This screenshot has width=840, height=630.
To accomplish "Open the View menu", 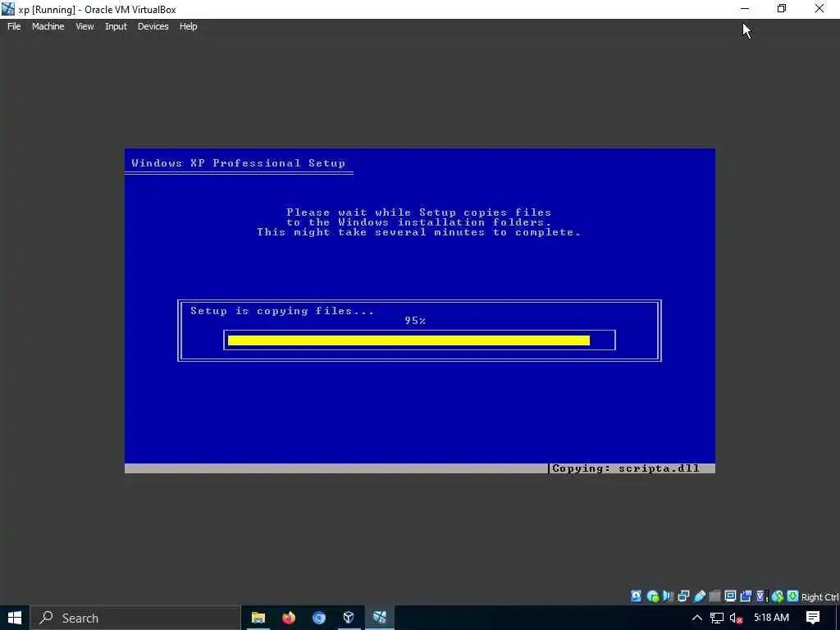I will coord(84,26).
